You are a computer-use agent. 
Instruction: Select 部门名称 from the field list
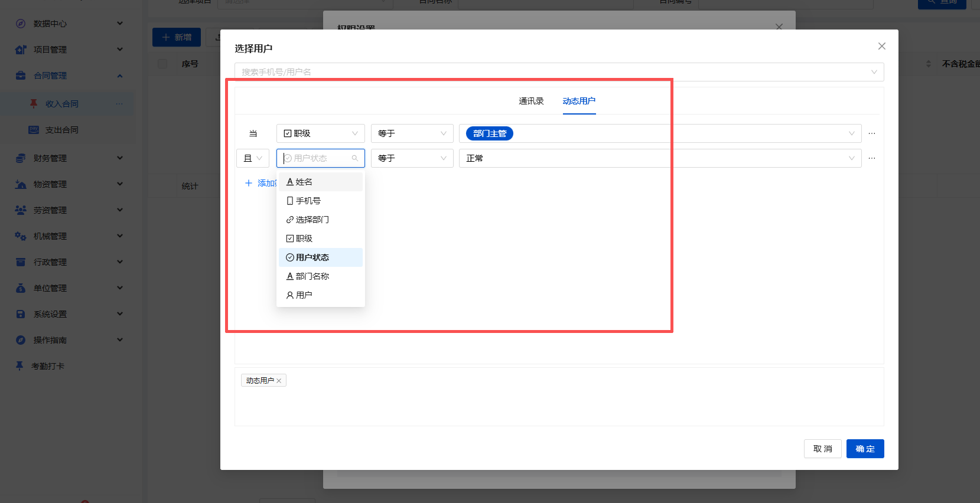pos(321,276)
